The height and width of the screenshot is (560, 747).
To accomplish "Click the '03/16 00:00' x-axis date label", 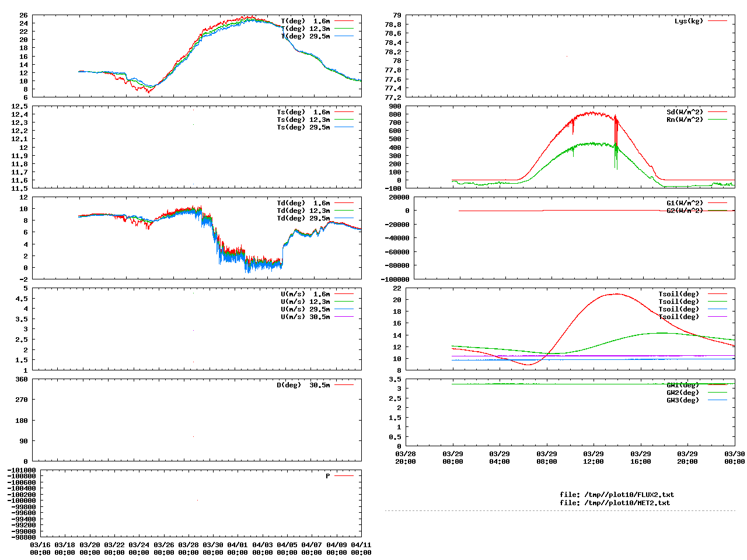I will click(40, 548).
